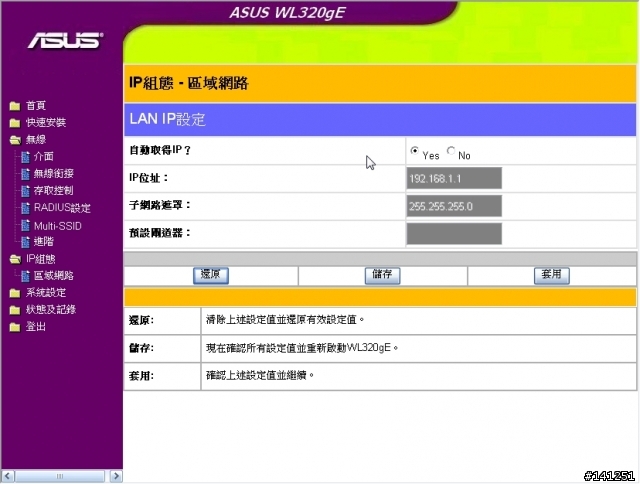Click the IP組態 - 區域網路 heading
Viewport: 640px width, 484px height.
tap(189, 83)
